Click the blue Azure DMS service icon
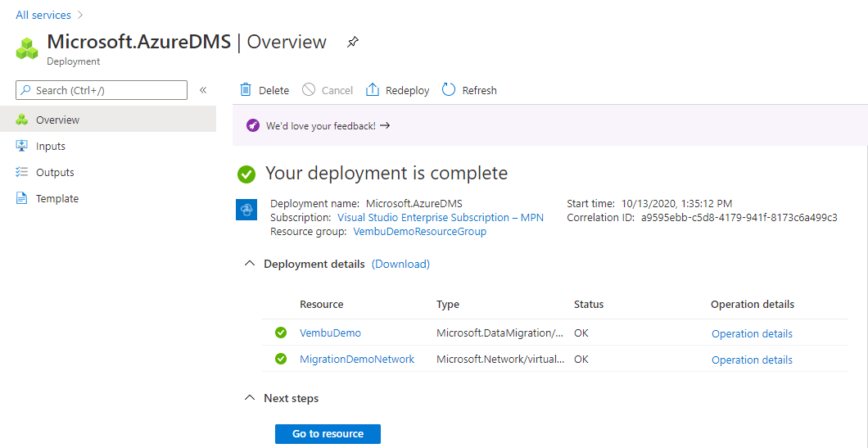Image resolution: width=868 pixels, height=448 pixels. pyautogui.click(x=246, y=210)
